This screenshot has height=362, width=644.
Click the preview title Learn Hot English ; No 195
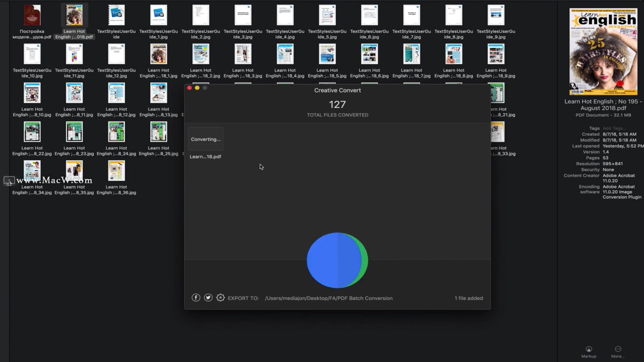click(x=603, y=105)
